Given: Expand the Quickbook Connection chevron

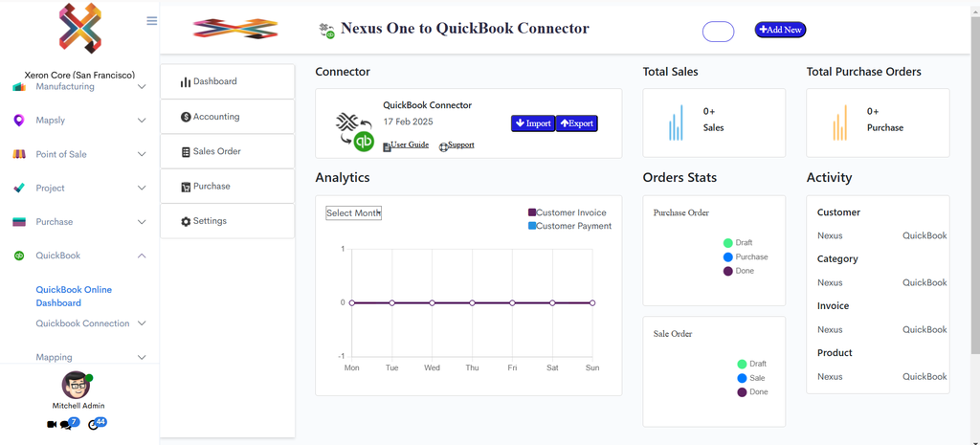Looking at the screenshot, I should coord(142,323).
